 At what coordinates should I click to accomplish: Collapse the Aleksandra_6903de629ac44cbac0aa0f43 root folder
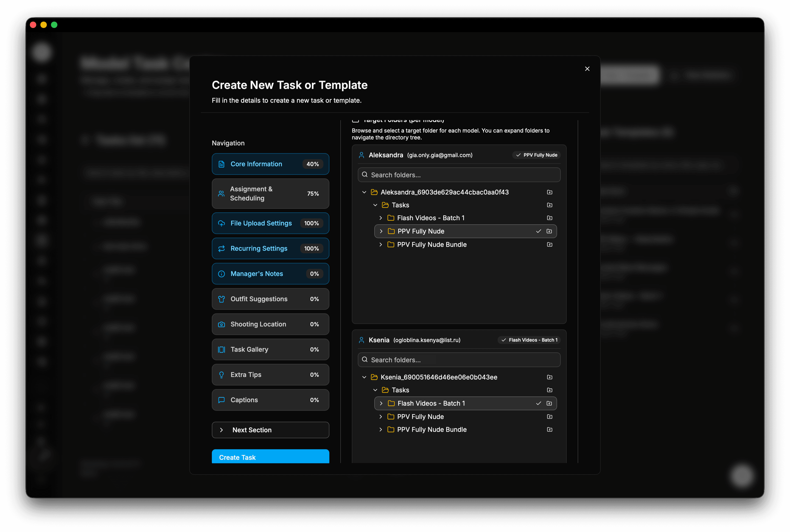click(364, 192)
